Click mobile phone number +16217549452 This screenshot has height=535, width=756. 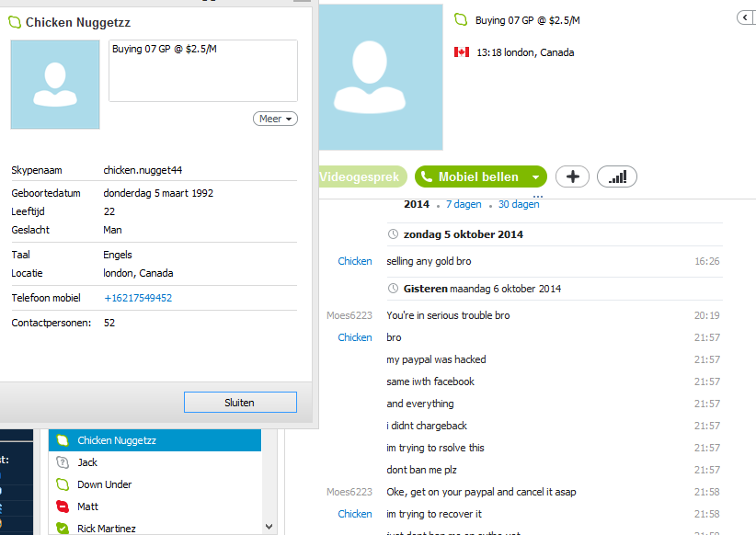point(138,298)
